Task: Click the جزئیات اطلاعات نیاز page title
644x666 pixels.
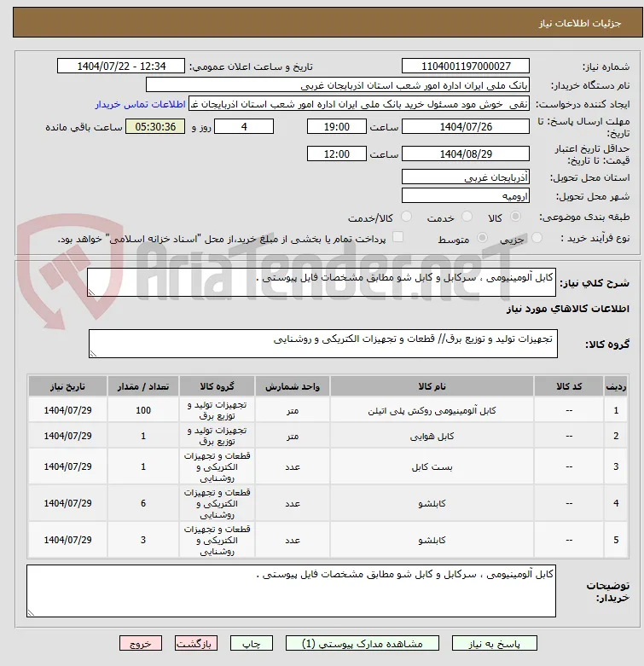Action: pos(580,23)
